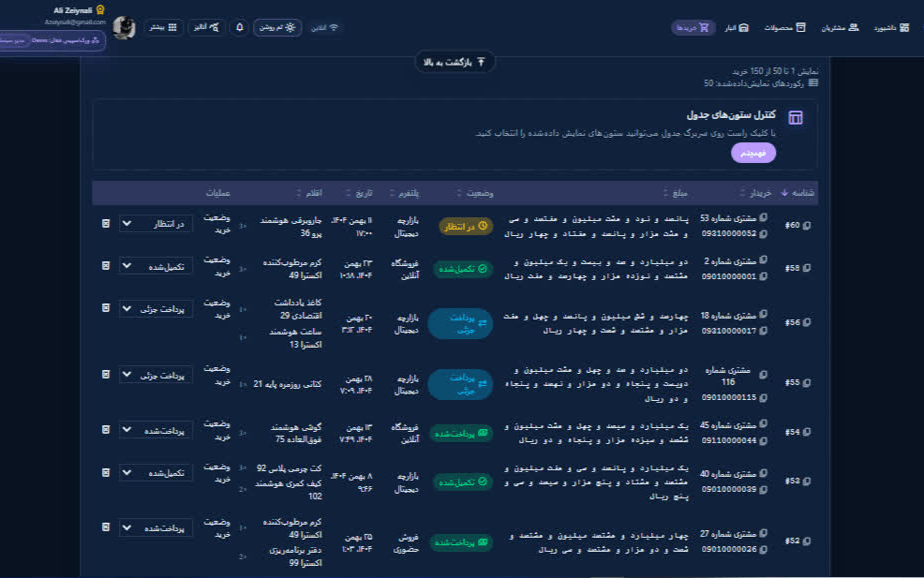Screen dimensions: 924x578
Task: Open the status dropdown for order #54
Action: click(156, 430)
